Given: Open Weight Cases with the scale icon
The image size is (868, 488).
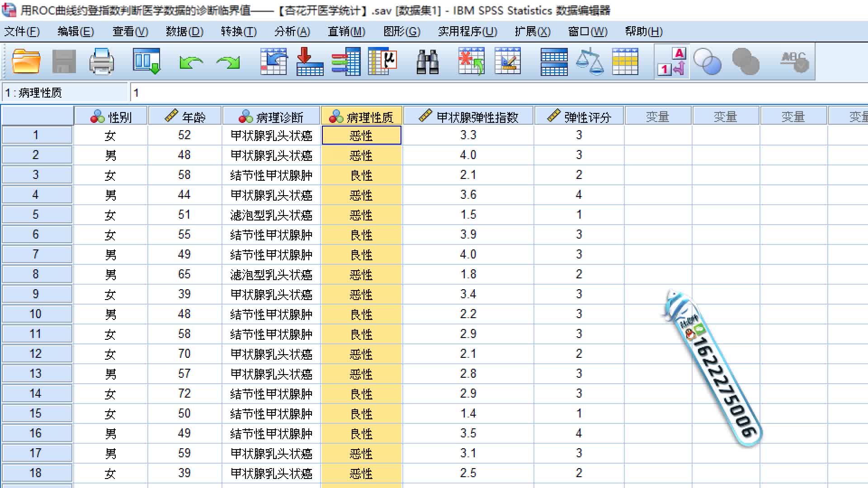Looking at the screenshot, I should 590,61.
